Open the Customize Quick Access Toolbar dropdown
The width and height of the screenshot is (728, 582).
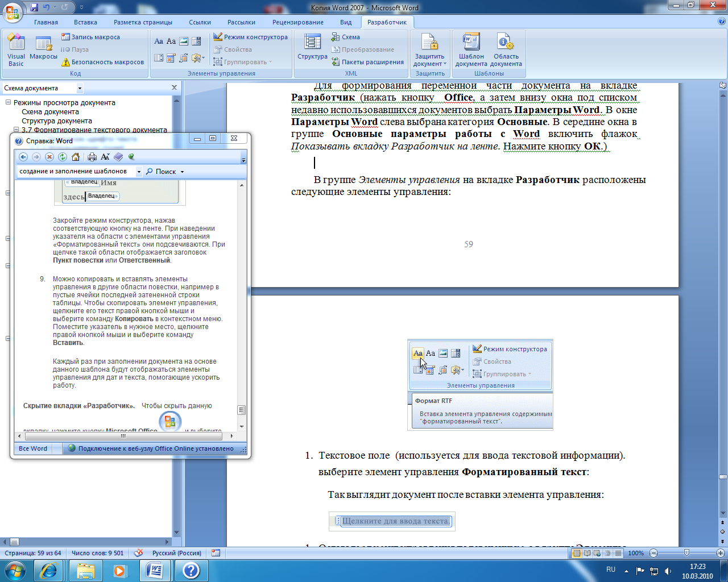pyautogui.click(x=81, y=7)
